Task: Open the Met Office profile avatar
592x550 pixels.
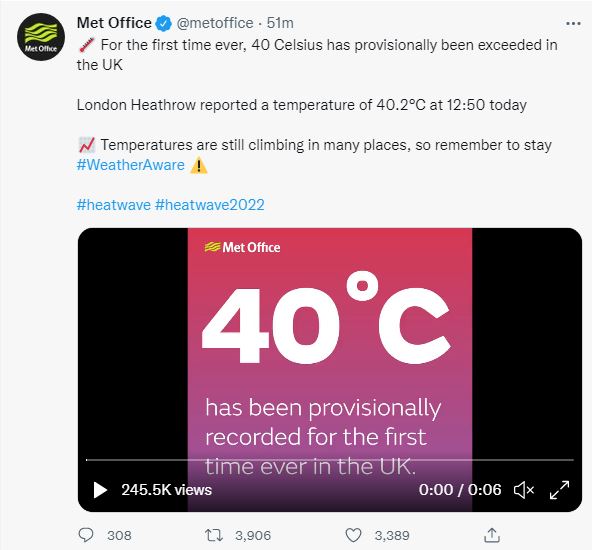Action: [41, 37]
